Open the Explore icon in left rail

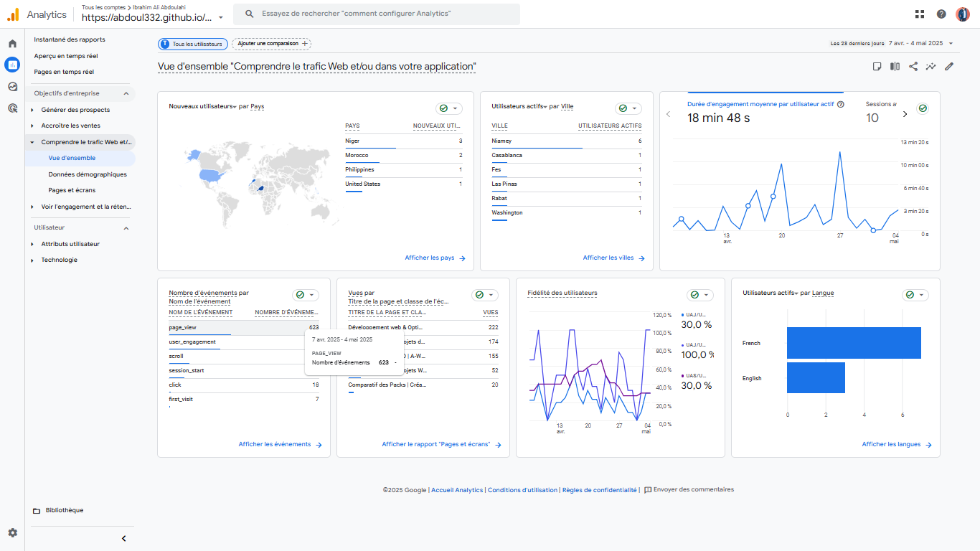click(x=12, y=87)
